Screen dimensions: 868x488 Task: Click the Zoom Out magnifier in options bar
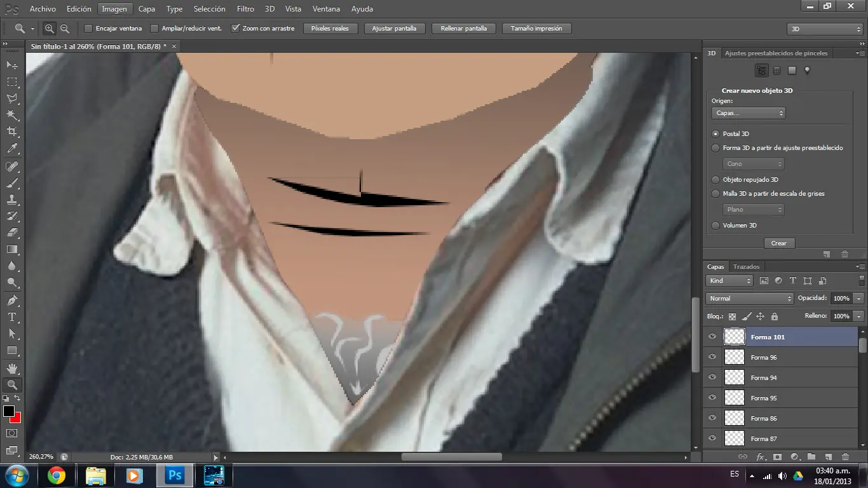click(65, 29)
